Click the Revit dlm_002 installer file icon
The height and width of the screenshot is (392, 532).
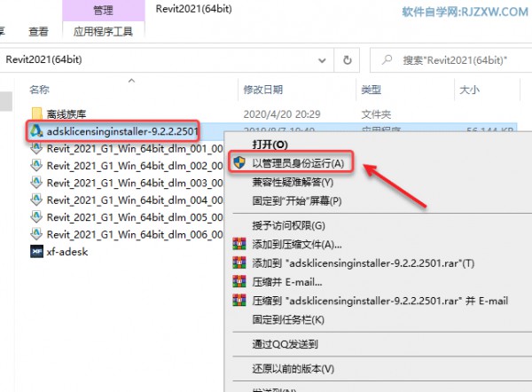(36, 166)
